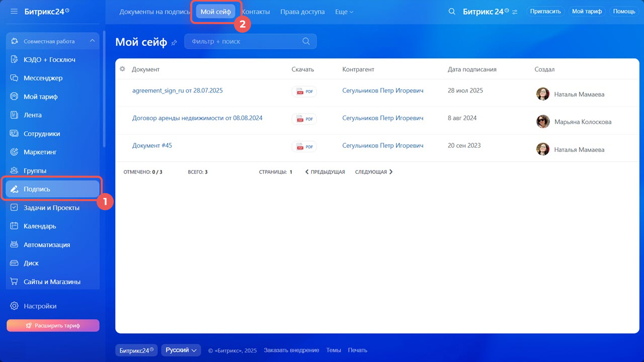644x362 pixels.
Task: Collapse the Совместная работа section
Action: tap(92, 41)
